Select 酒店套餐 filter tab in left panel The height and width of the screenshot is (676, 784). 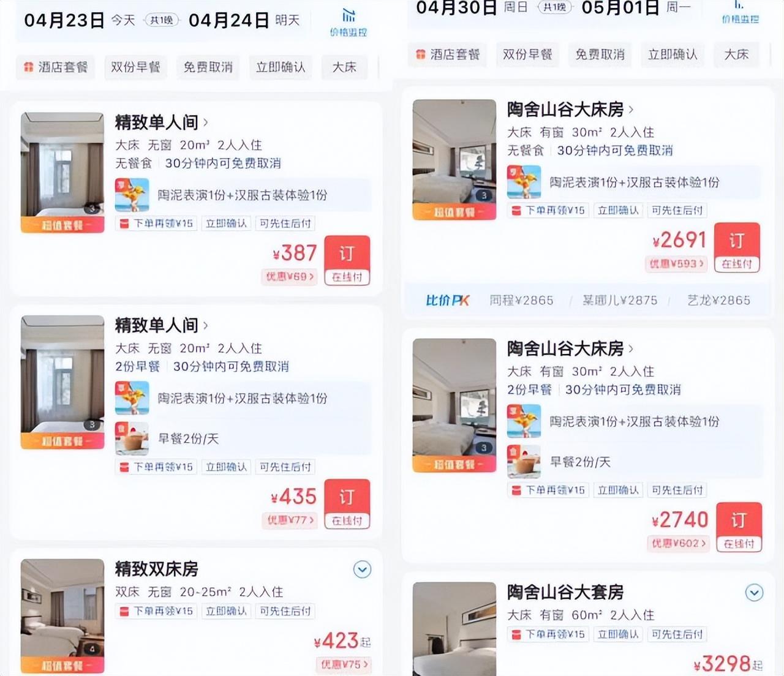tap(56, 67)
